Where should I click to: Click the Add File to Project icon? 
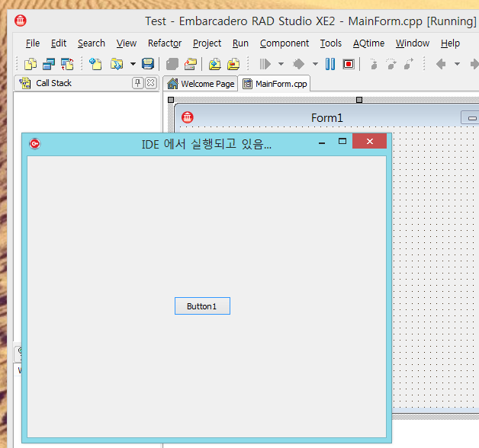[x=215, y=64]
